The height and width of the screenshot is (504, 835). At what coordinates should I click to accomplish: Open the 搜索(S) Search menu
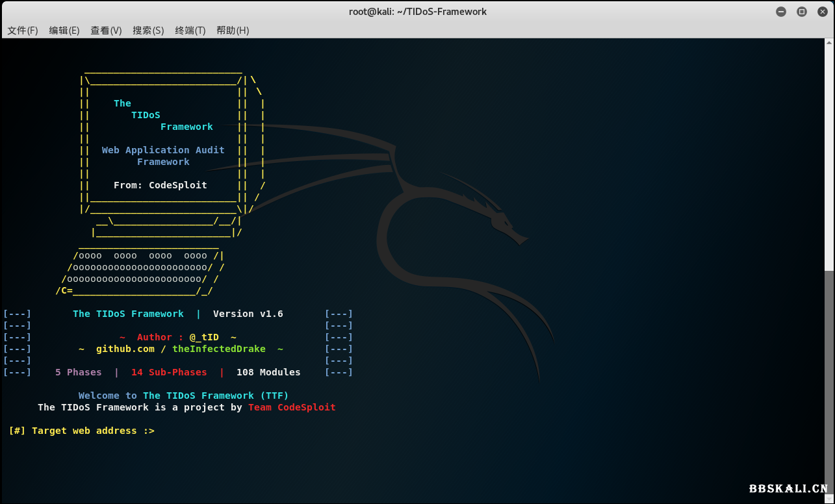148,30
